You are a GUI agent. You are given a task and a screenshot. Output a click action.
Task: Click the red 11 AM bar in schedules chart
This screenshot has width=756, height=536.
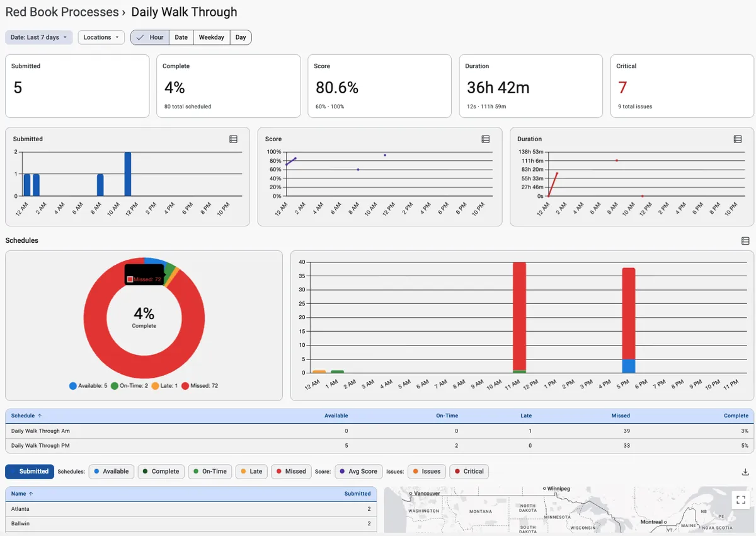[x=519, y=315]
